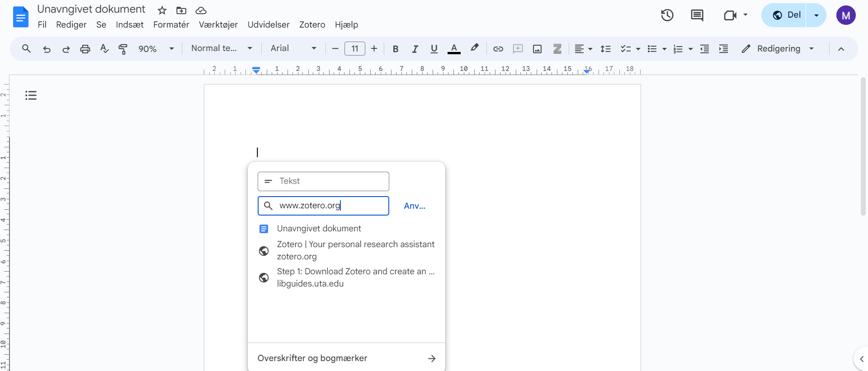Open the Formatér menu
The width and height of the screenshot is (868, 371).
pyautogui.click(x=171, y=24)
